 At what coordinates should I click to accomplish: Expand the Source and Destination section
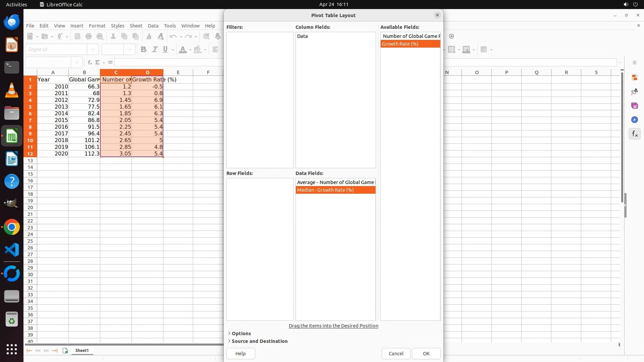pyautogui.click(x=259, y=341)
